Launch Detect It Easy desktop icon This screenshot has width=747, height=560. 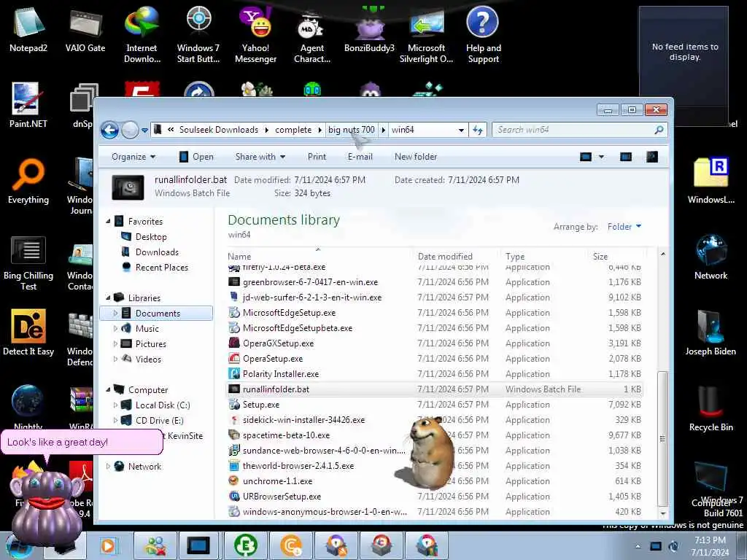[28, 332]
